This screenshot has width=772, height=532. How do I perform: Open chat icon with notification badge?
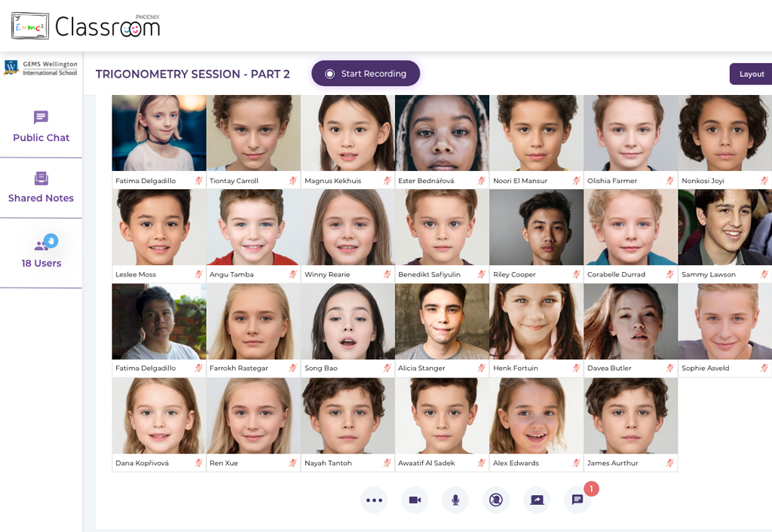tap(577, 500)
